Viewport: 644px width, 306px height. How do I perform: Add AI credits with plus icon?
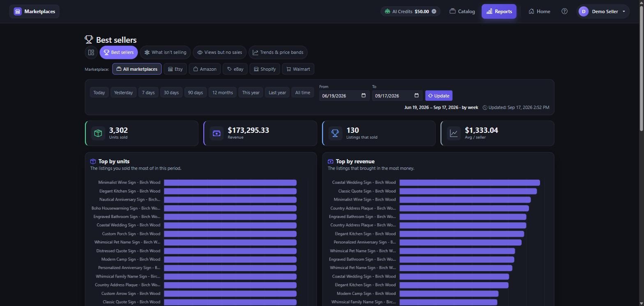[x=434, y=12]
